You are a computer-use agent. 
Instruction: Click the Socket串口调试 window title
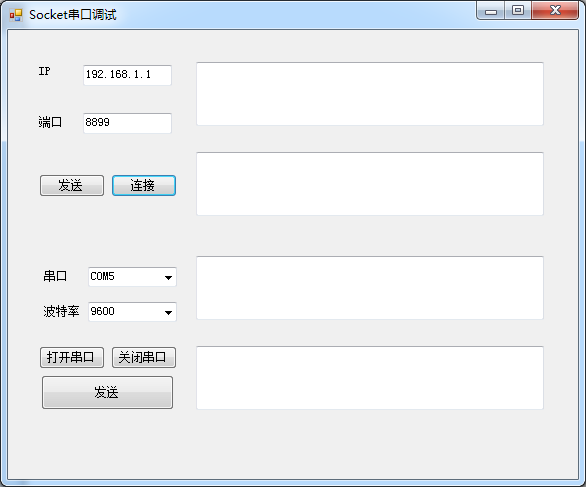click(73, 15)
